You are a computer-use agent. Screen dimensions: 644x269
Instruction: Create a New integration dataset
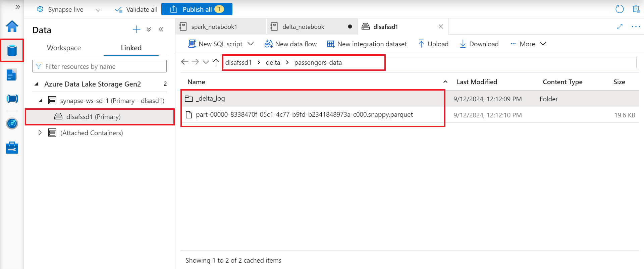tap(367, 44)
